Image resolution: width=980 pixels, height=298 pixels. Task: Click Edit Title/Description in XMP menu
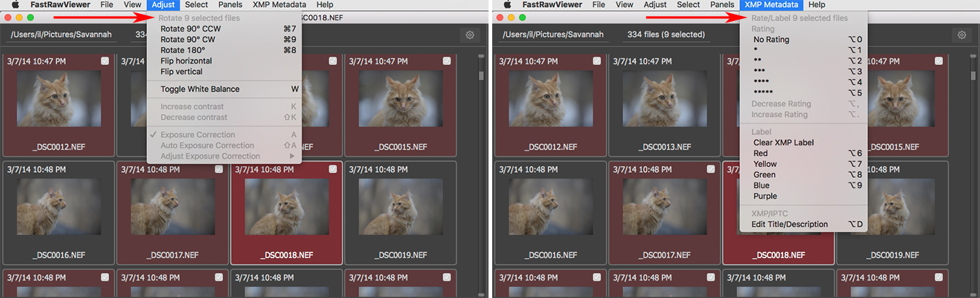pyautogui.click(x=790, y=225)
